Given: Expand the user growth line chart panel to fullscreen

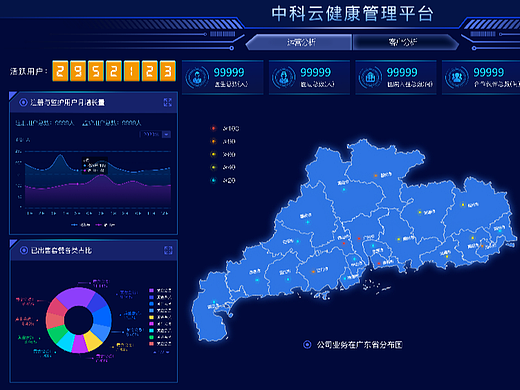Looking at the screenshot, I should [168, 102].
